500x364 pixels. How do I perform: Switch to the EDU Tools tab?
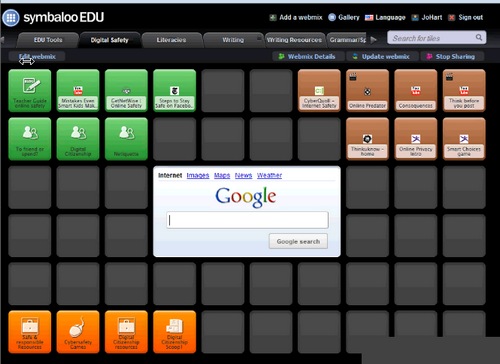[x=48, y=40]
